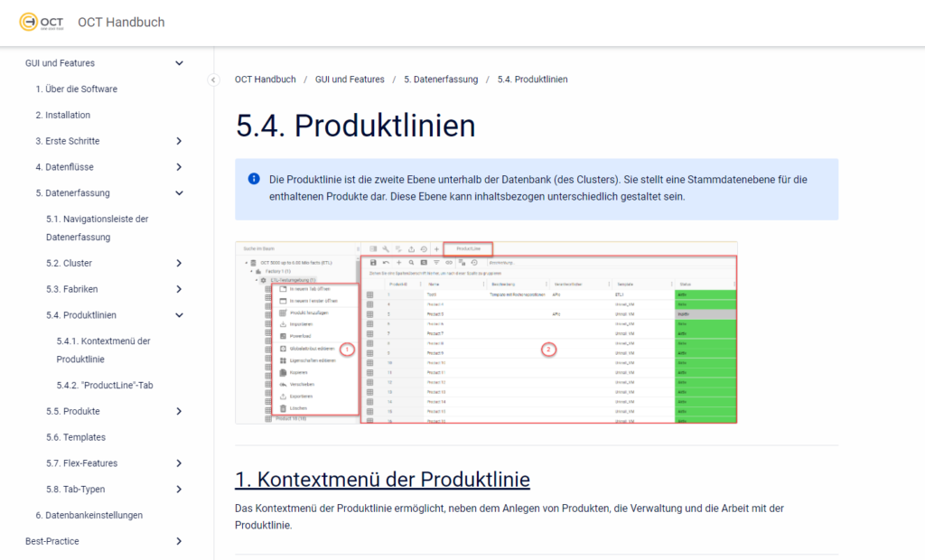Open 6. Datenbankeinstellungen in the sidebar
Viewport: 925px width, 560px height.
pos(89,516)
